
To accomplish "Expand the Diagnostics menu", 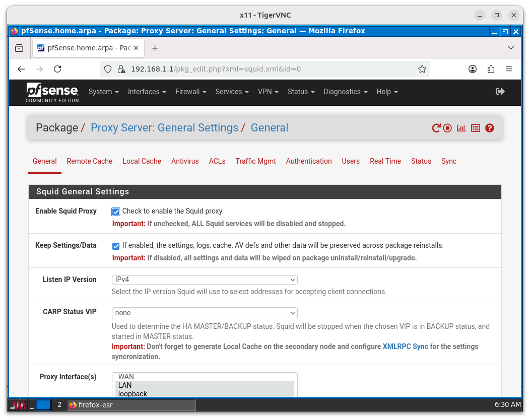I will pyautogui.click(x=345, y=92).
